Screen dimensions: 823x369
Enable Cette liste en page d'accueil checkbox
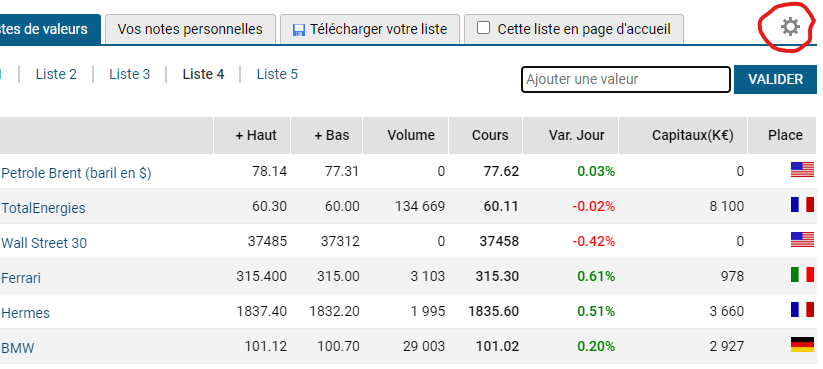click(483, 28)
